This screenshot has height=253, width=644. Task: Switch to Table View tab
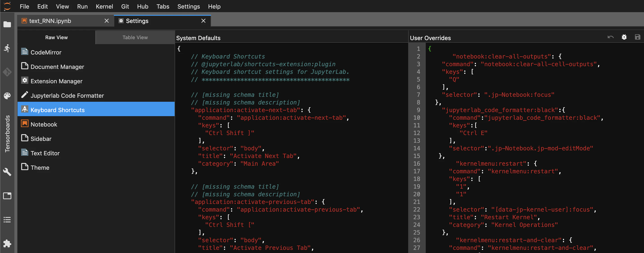point(135,37)
